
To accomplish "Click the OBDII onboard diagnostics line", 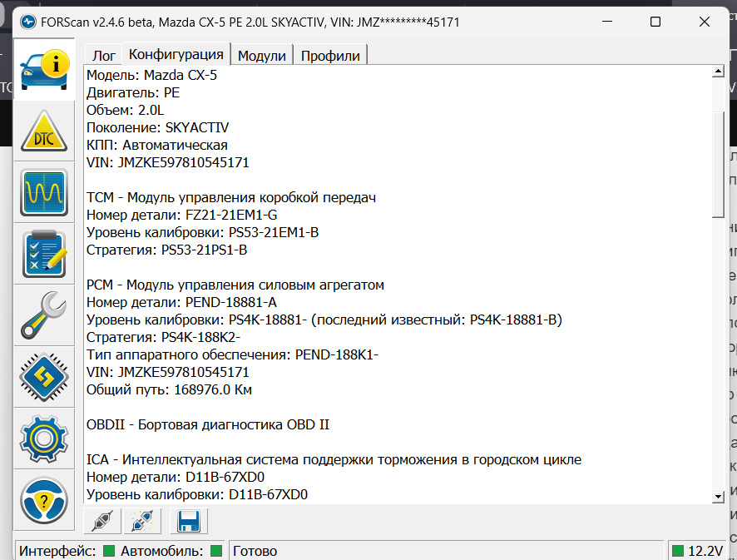I will tap(208, 424).
